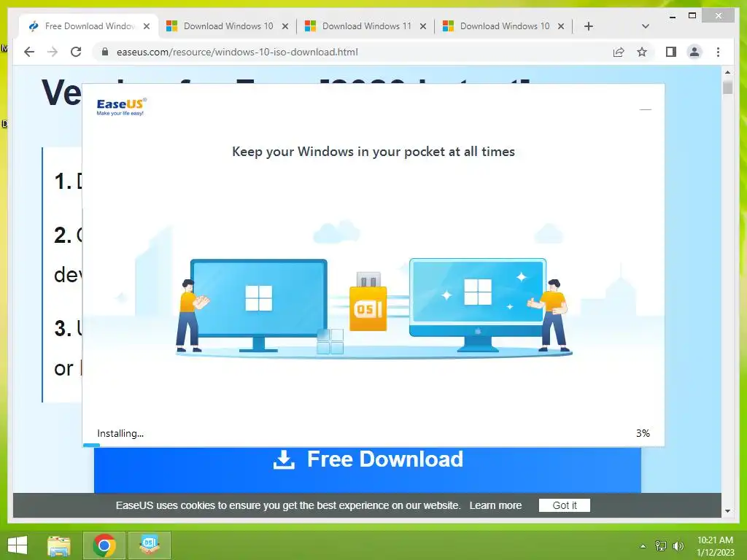Switch to Chrome in taskbar
Image resolution: width=747 pixels, height=560 pixels.
104,545
